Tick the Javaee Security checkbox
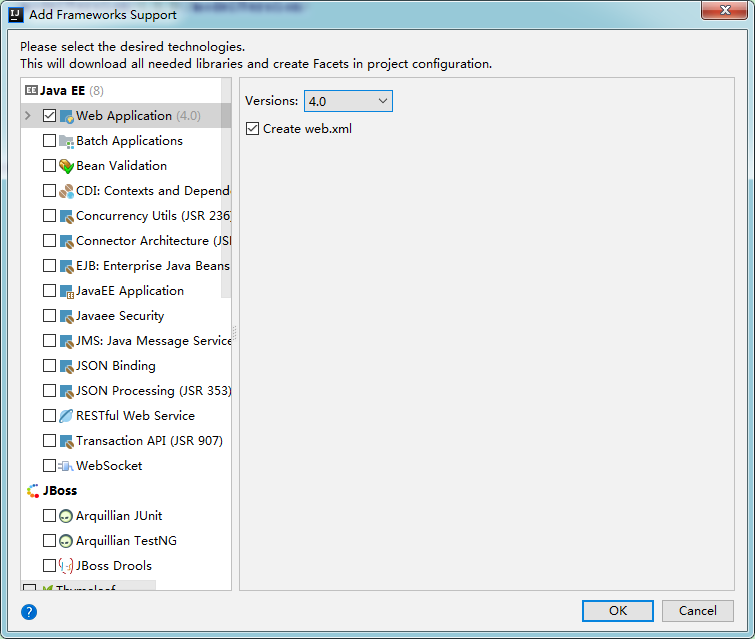This screenshot has height=639, width=755. 49,316
